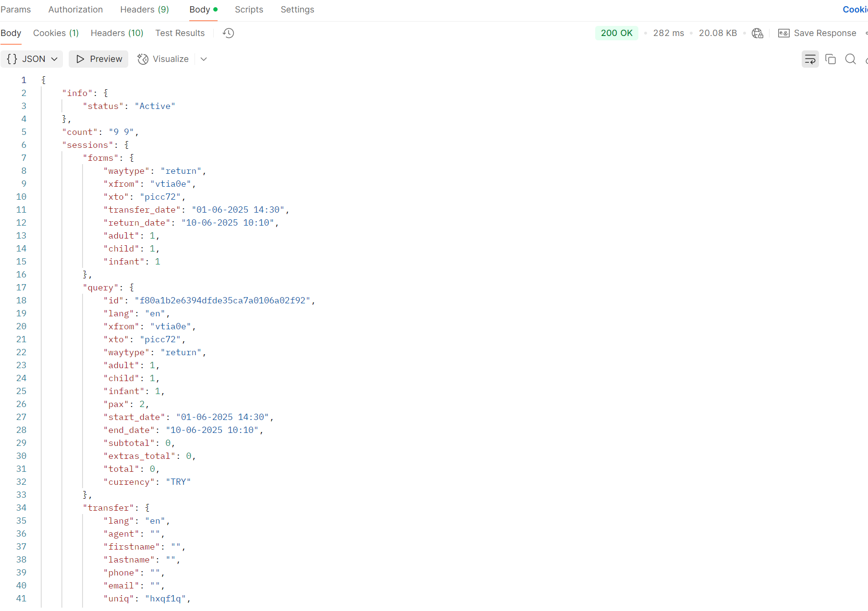Open the Authorization tab
The image size is (868, 611).
[x=75, y=10]
